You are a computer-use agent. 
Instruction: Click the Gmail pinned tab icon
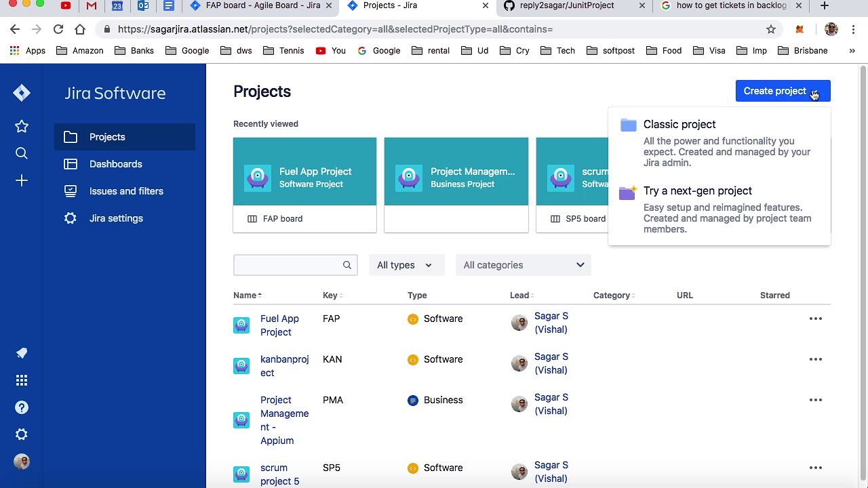[92, 5]
